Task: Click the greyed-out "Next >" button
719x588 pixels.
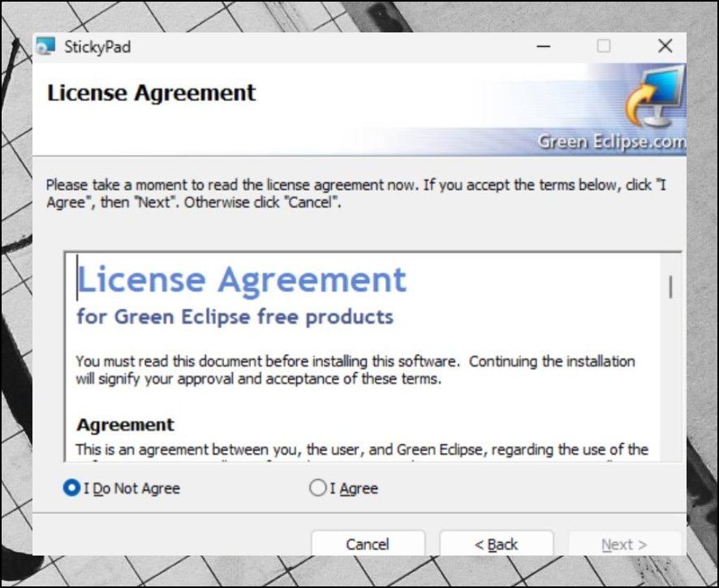Action: [624, 544]
